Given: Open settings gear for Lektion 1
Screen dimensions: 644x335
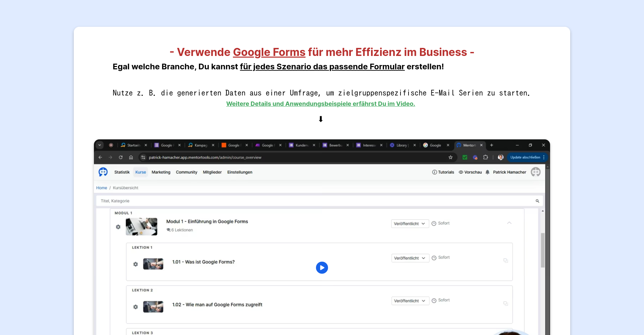Looking at the screenshot, I should coord(136,264).
